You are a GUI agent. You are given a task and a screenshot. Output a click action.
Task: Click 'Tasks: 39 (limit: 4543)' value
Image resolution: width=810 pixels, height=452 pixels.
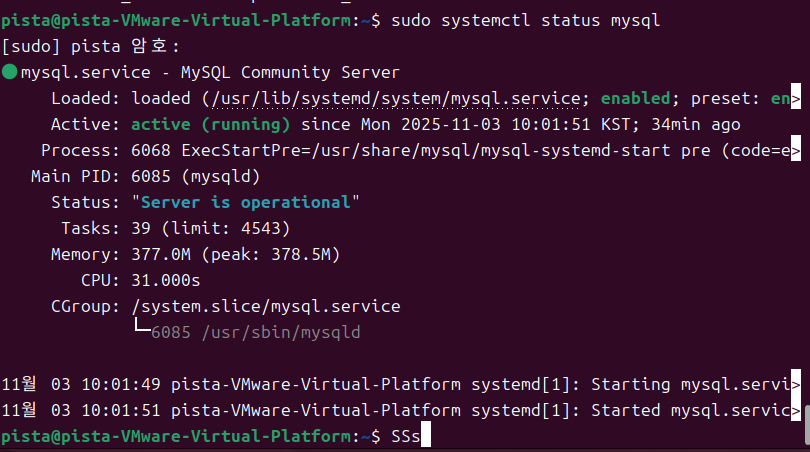pyautogui.click(x=210, y=228)
